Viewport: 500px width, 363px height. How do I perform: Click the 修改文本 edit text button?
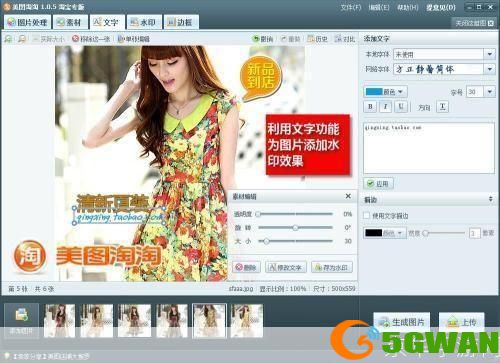pyautogui.click(x=286, y=267)
